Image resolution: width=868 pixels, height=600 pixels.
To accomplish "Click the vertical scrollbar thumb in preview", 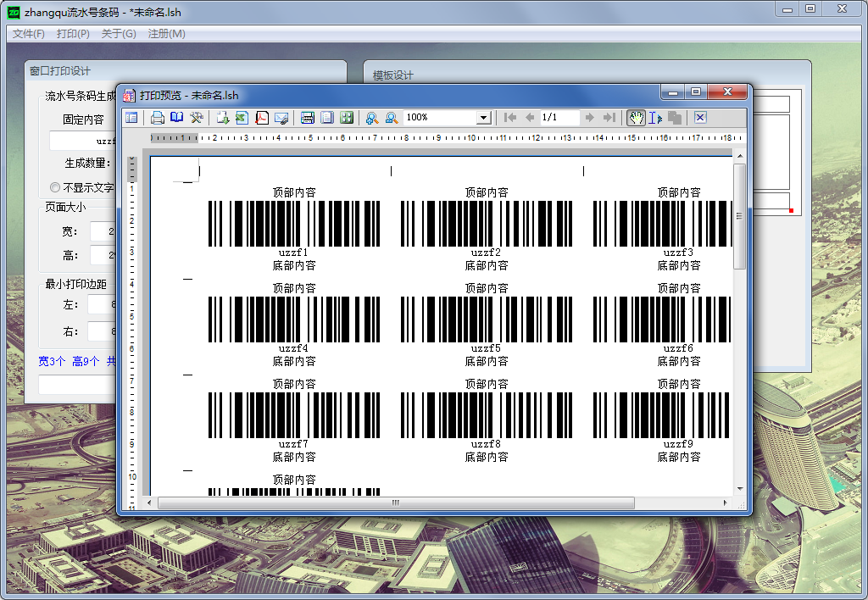I will [739, 216].
